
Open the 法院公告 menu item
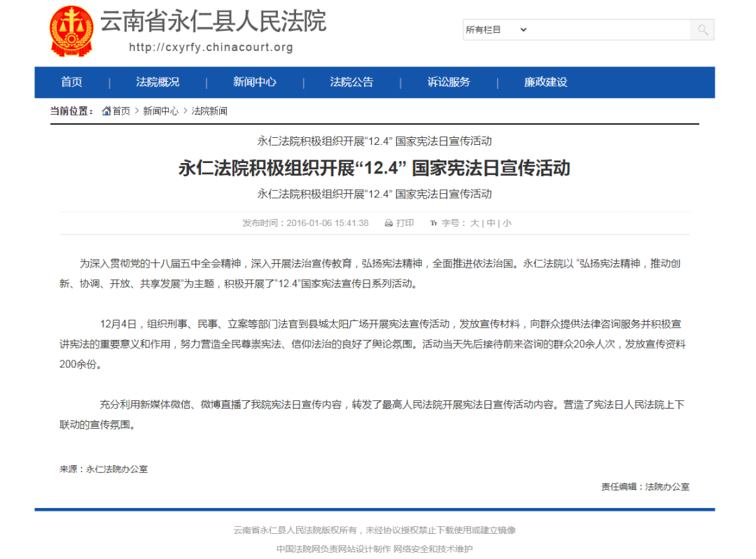pyautogui.click(x=351, y=83)
